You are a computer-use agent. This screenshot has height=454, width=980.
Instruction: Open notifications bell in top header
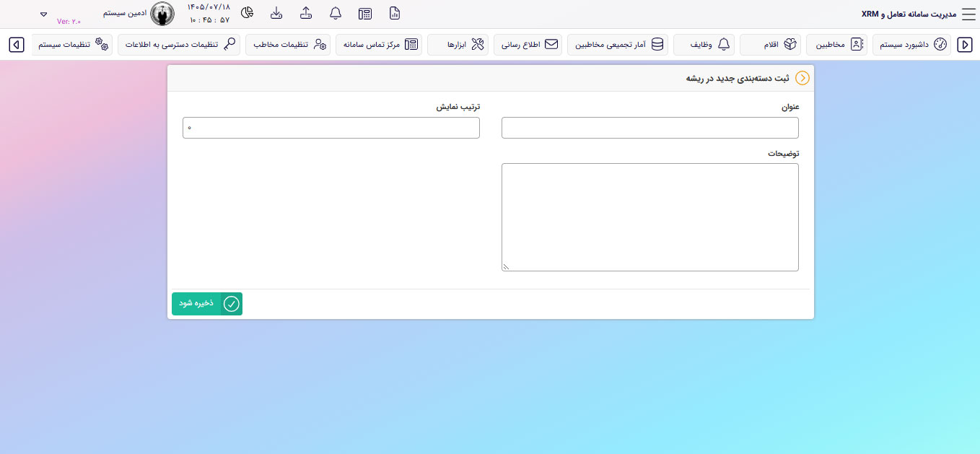click(x=335, y=13)
